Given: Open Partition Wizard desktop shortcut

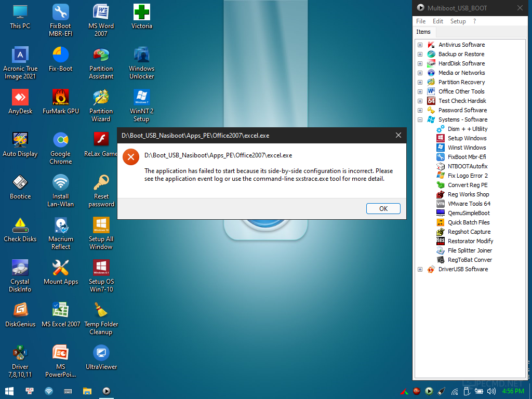Looking at the screenshot, I should point(101,105).
